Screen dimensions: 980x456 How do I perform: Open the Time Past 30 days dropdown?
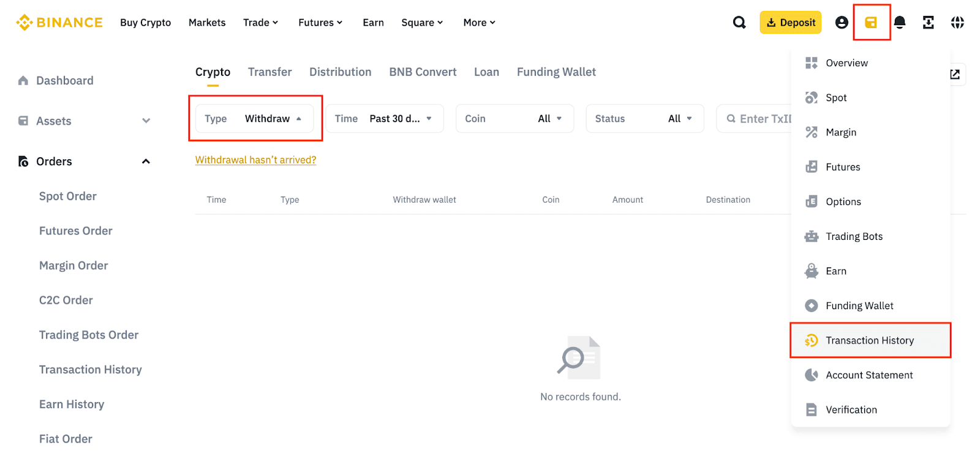pos(384,119)
